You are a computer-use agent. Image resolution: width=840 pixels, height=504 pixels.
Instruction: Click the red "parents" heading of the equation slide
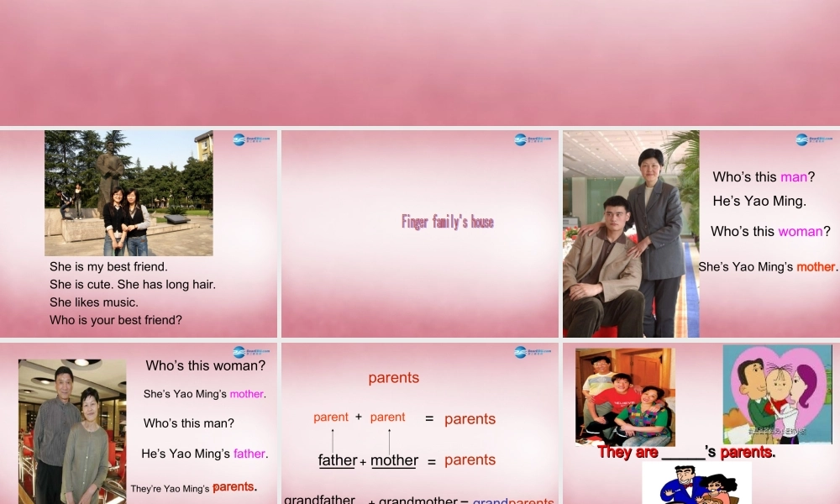(x=394, y=378)
